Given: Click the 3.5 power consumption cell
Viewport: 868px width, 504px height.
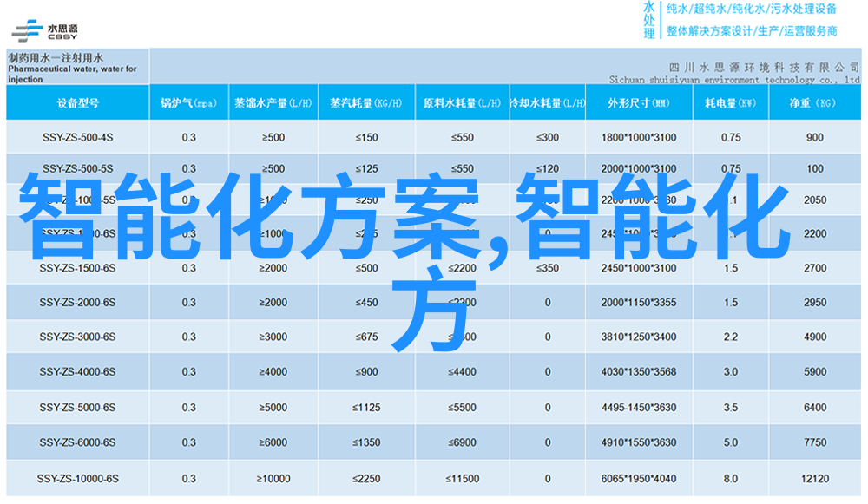Looking at the screenshot, I should click(x=731, y=408).
